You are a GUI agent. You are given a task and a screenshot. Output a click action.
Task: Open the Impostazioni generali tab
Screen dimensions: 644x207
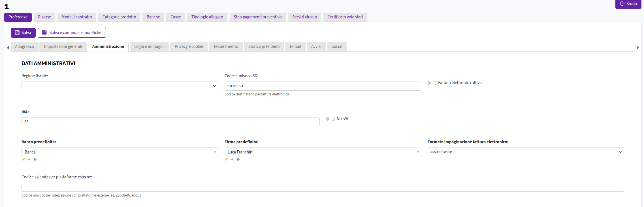coord(63,46)
